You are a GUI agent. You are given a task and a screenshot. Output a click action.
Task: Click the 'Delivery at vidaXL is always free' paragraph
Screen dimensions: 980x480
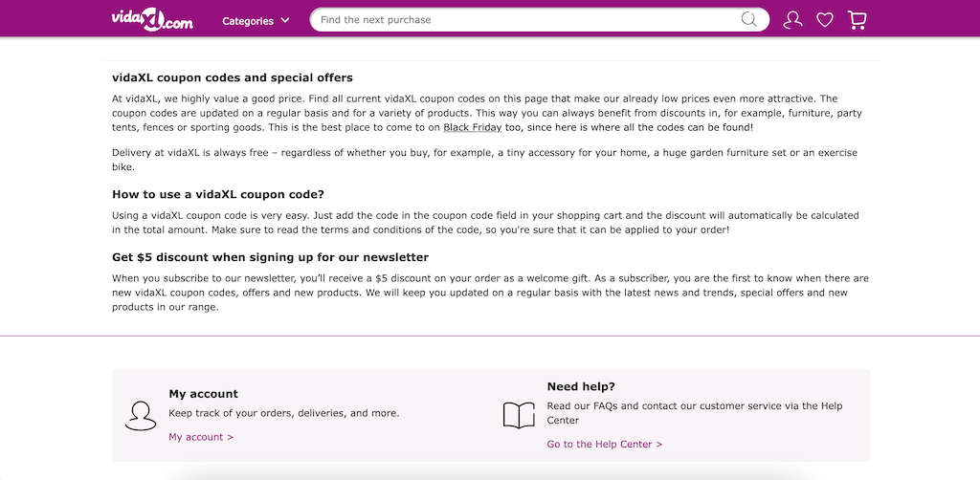[x=484, y=160]
